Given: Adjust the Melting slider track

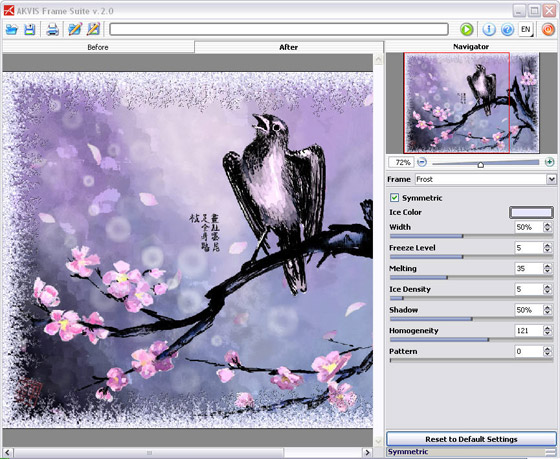Looking at the screenshot, I should click(x=471, y=277).
